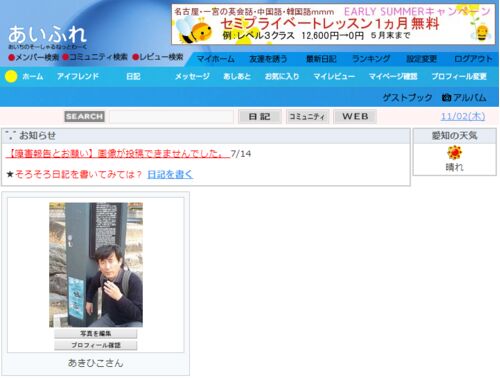Click プロフィール確認 button
The image size is (500, 378).
click(x=96, y=345)
